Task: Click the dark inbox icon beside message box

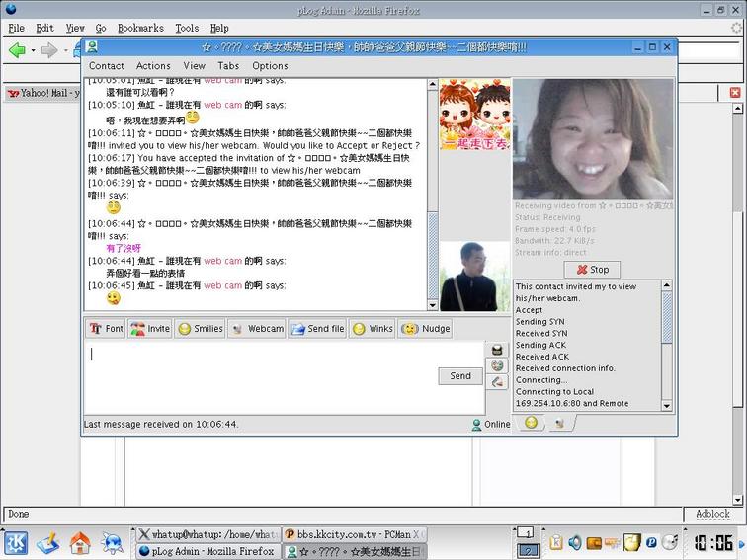Action: [x=497, y=350]
